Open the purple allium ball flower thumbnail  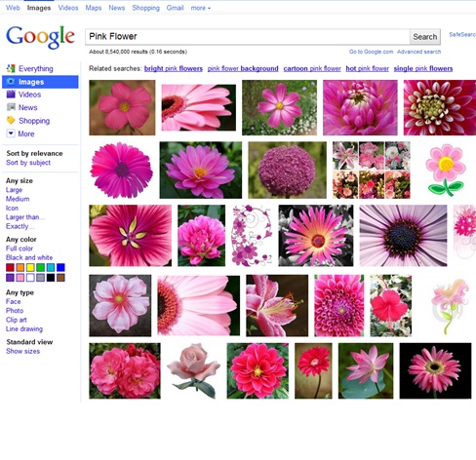[x=287, y=170]
